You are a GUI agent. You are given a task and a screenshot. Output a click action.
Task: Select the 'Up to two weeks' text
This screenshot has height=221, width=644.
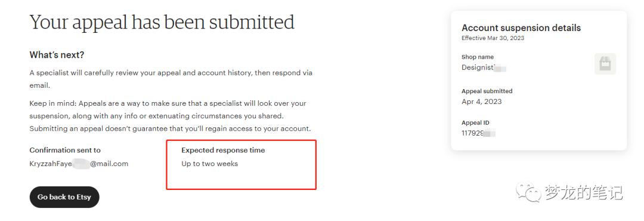point(209,164)
